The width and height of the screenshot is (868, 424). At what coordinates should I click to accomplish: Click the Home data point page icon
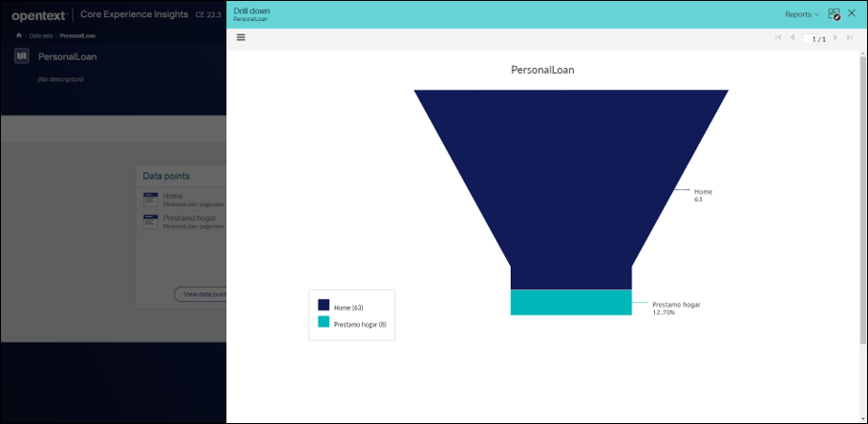point(151,200)
